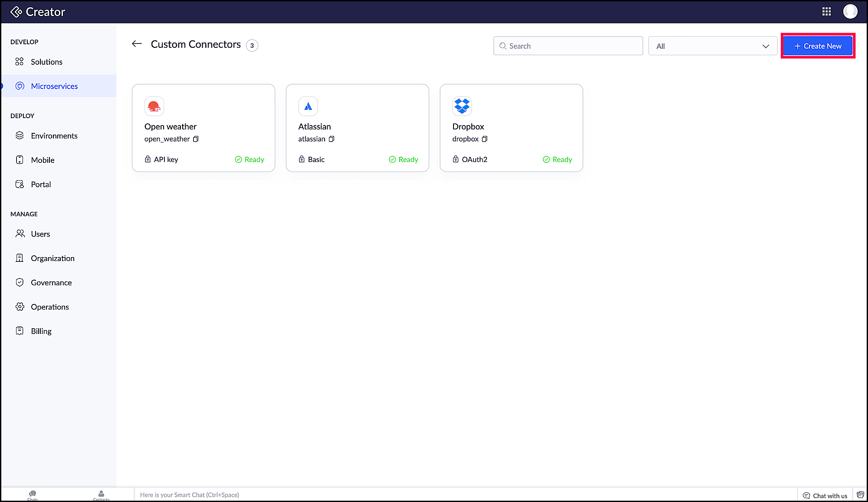Open the Chat with us link
The image size is (868, 502).
click(x=825, y=495)
